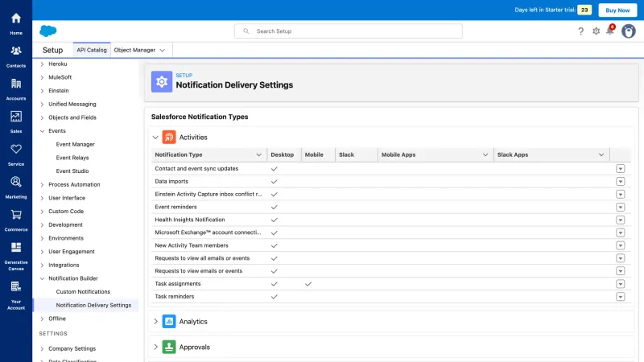Open row menu for Task reminders

620,296
